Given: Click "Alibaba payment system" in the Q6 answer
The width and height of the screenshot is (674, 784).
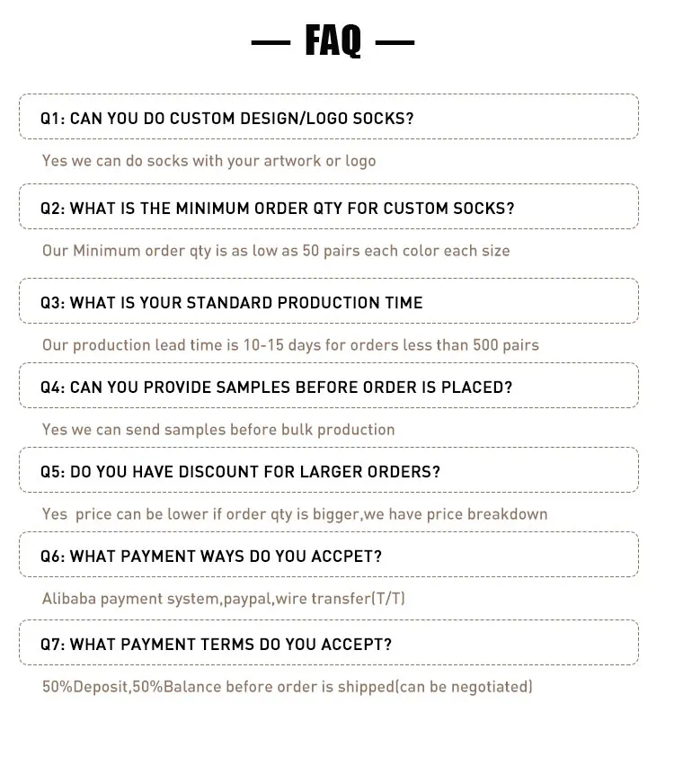Looking at the screenshot, I should tap(129, 599).
